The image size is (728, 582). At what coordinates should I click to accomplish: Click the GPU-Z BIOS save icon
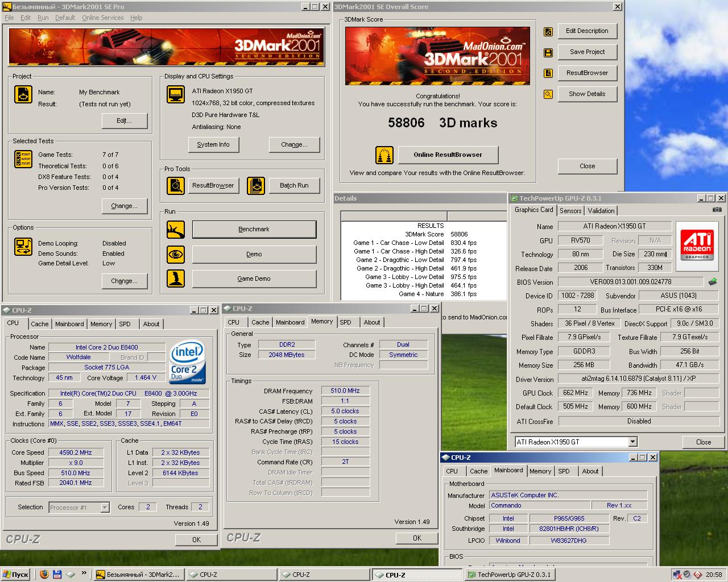point(713,281)
